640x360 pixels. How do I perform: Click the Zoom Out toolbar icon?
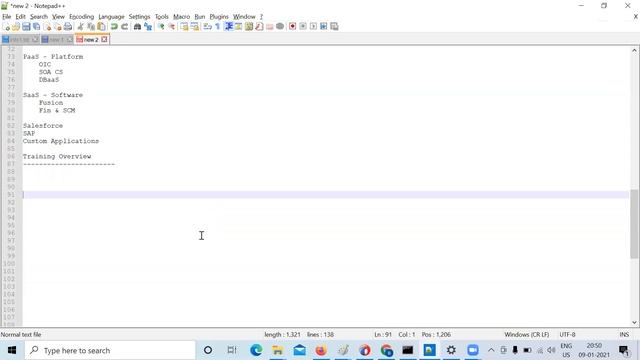(171, 27)
